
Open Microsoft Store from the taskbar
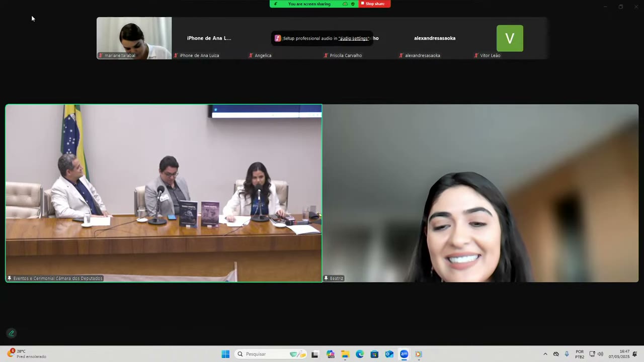point(374,354)
